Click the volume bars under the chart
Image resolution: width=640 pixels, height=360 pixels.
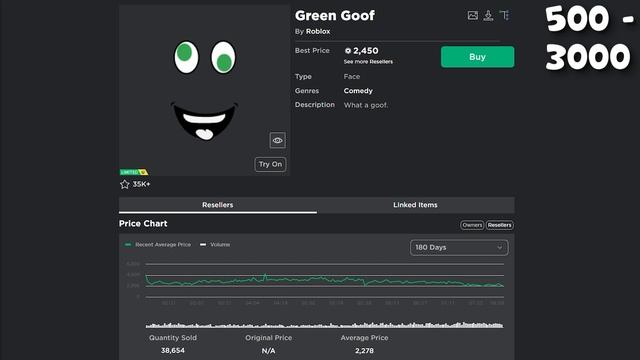(x=324, y=325)
